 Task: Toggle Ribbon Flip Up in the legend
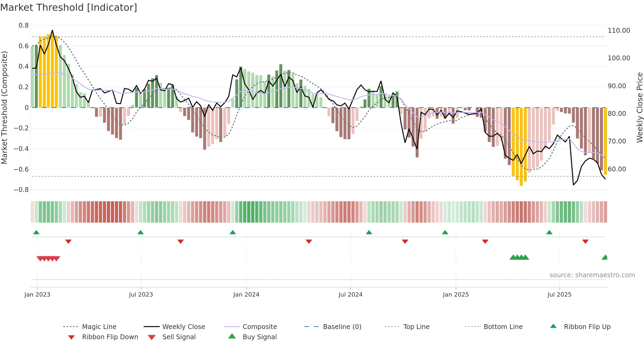point(580,327)
